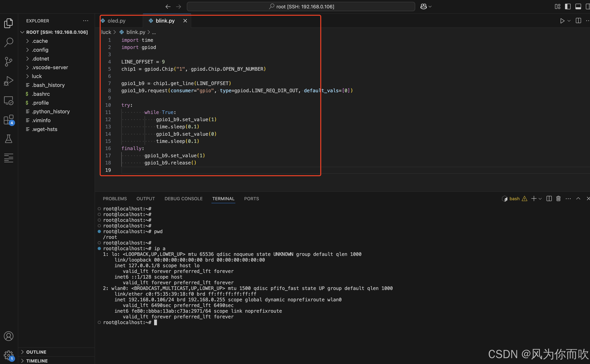This screenshot has height=364, width=590.
Task: Open new terminal launch profile dropdown
Action: 540,199
